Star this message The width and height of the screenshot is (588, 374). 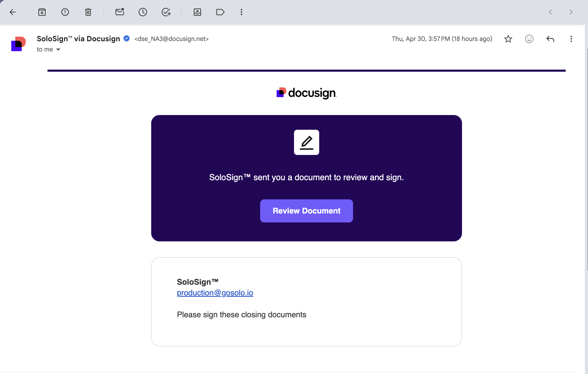click(508, 39)
